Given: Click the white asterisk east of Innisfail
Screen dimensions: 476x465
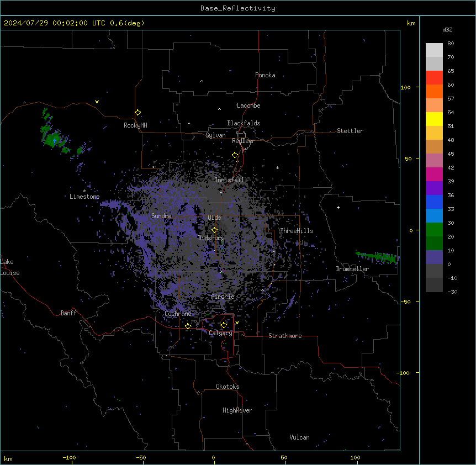Looking at the screenshot, I should [277, 167].
